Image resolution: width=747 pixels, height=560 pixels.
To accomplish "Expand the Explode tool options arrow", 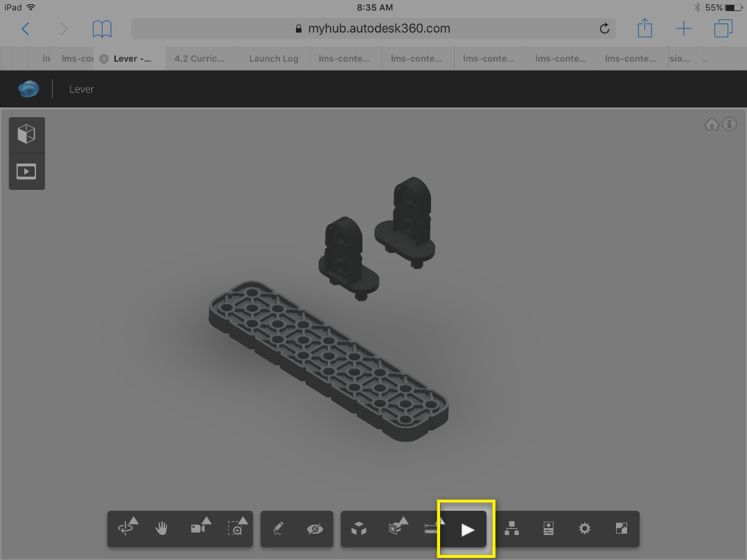I will point(404,521).
